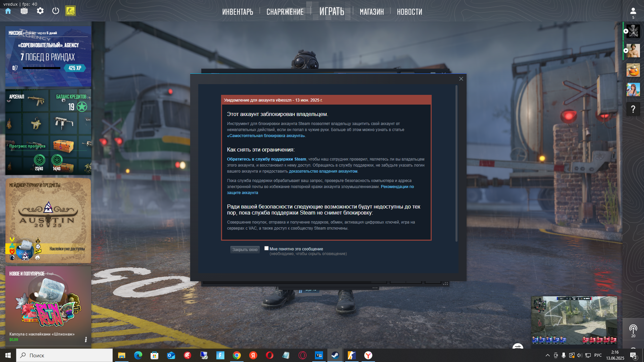Open red Yandex Я taskbar icon
Screen dimensions: 644x362
pyautogui.click(x=253, y=355)
